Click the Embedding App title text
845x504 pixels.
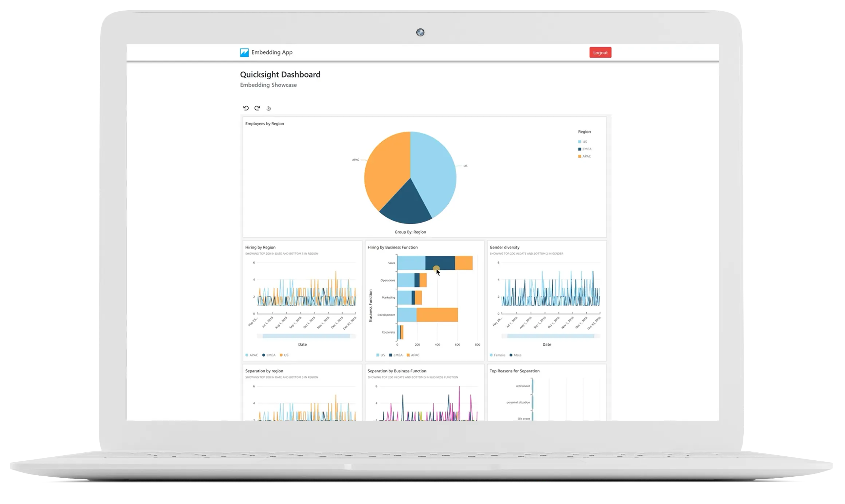[x=272, y=52]
